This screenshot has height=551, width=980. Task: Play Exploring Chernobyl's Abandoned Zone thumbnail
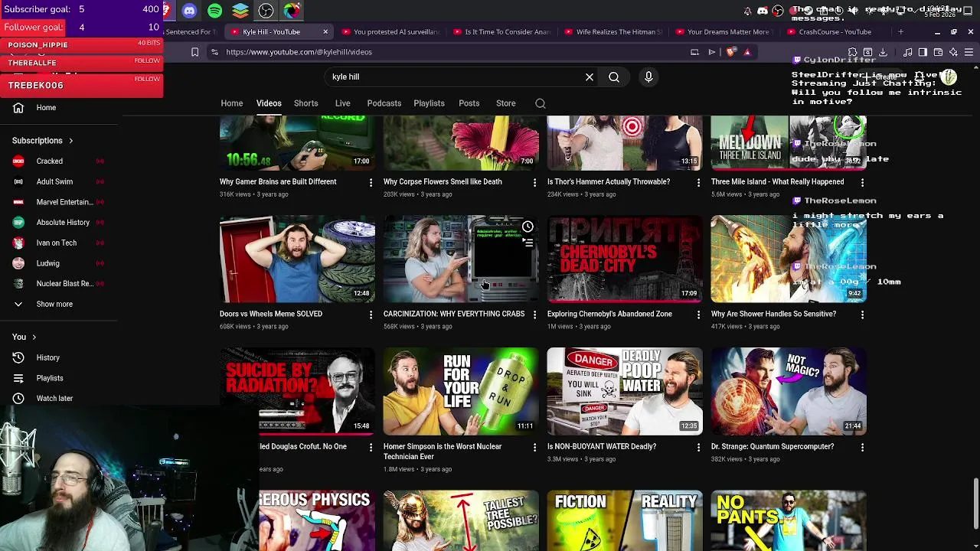(625, 259)
